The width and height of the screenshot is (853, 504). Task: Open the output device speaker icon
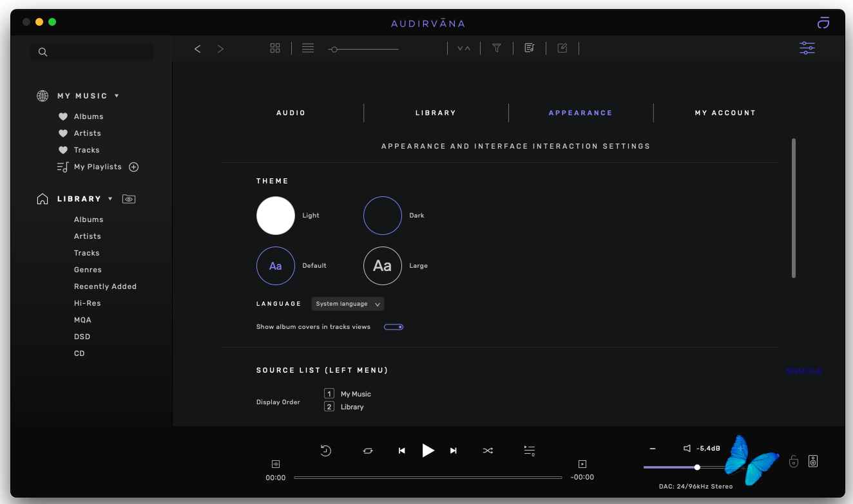813,461
